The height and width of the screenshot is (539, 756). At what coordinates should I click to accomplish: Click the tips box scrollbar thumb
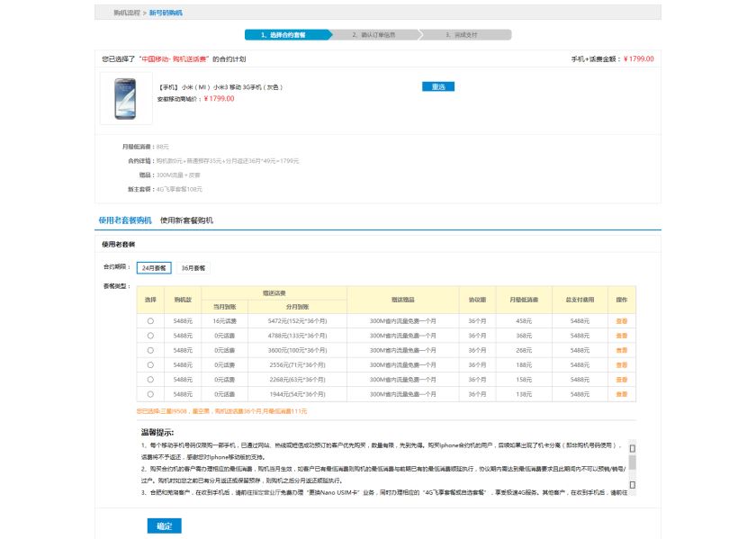coord(632,463)
